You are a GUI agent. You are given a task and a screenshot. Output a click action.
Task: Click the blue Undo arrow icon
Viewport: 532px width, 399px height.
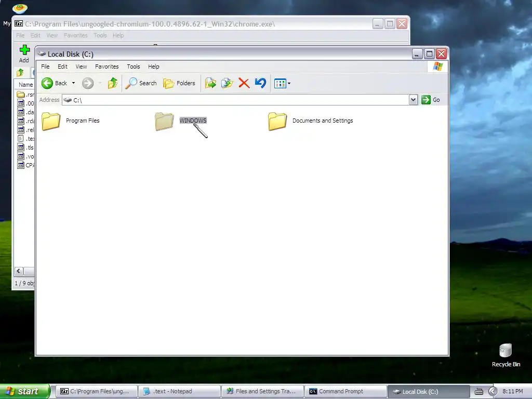[x=261, y=83]
